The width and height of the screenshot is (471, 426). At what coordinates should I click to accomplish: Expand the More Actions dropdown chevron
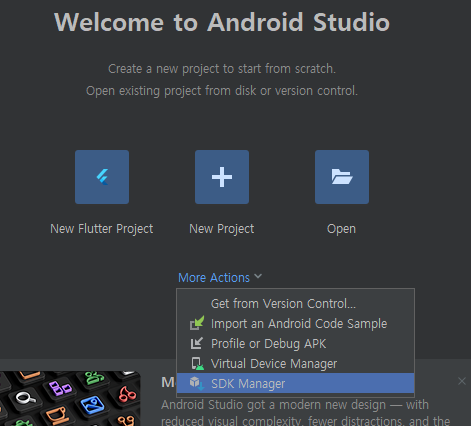tap(258, 276)
